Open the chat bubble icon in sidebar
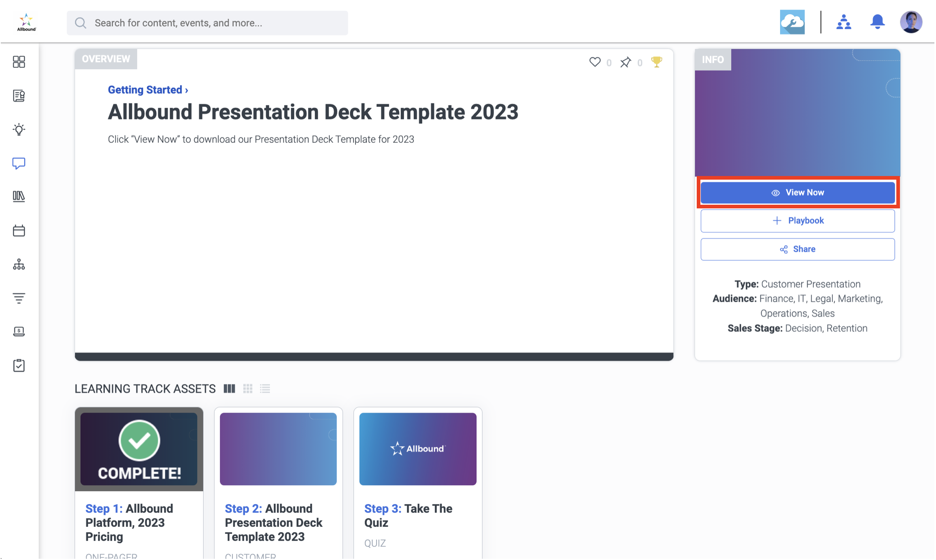The width and height of the screenshot is (936, 560). click(19, 163)
